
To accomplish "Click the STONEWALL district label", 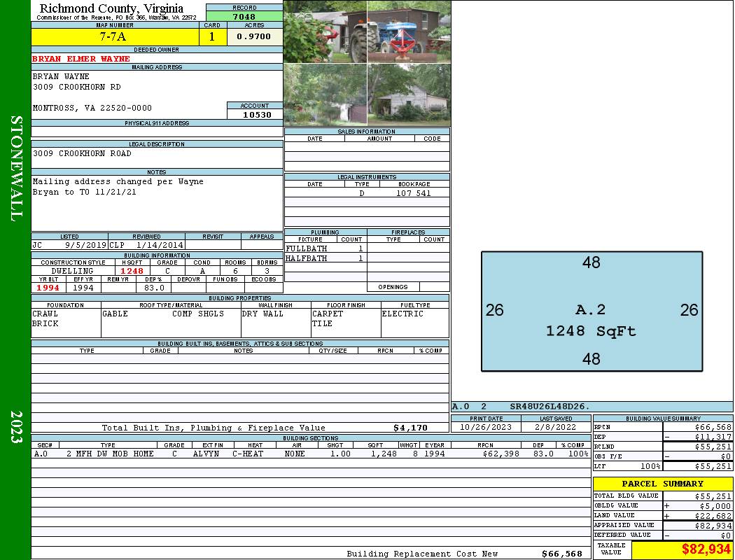I will click(x=16, y=169).
